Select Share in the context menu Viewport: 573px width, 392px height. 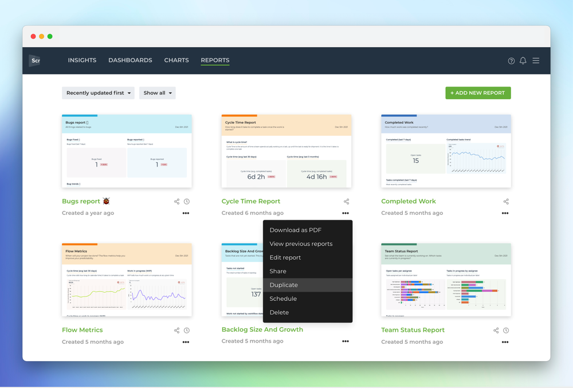coord(308,272)
